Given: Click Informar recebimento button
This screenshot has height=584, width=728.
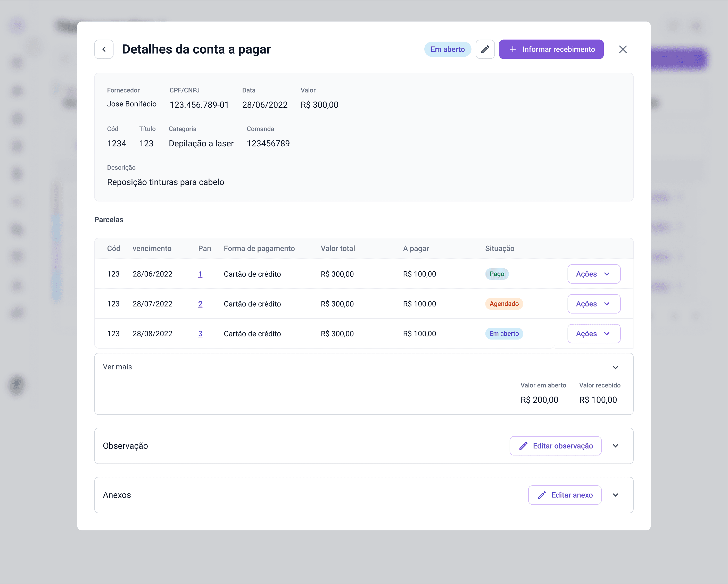Looking at the screenshot, I should tap(551, 49).
